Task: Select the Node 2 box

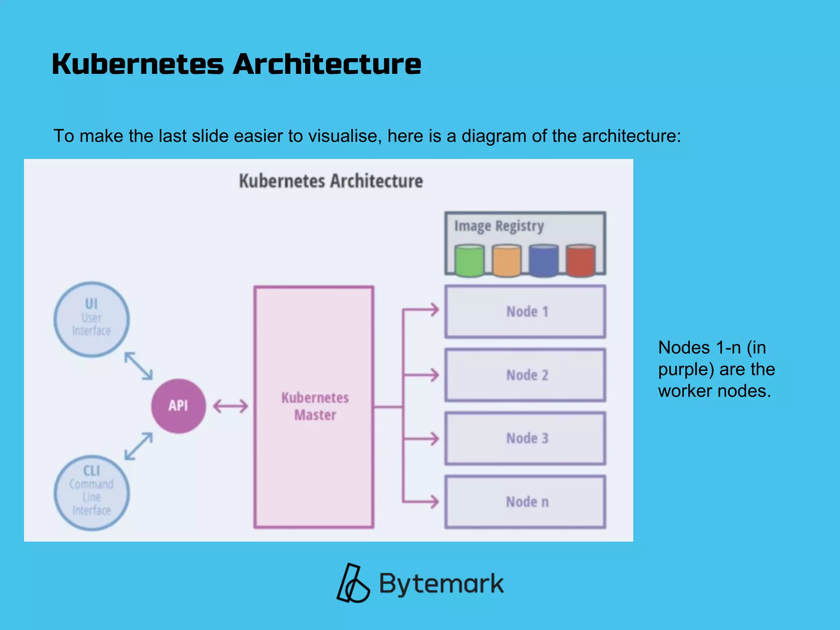Action: click(x=525, y=375)
